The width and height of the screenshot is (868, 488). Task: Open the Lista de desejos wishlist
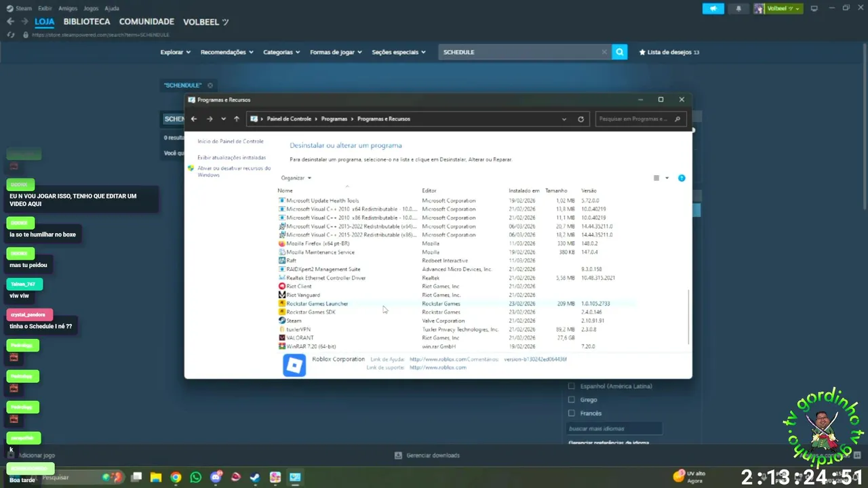click(669, 52)
